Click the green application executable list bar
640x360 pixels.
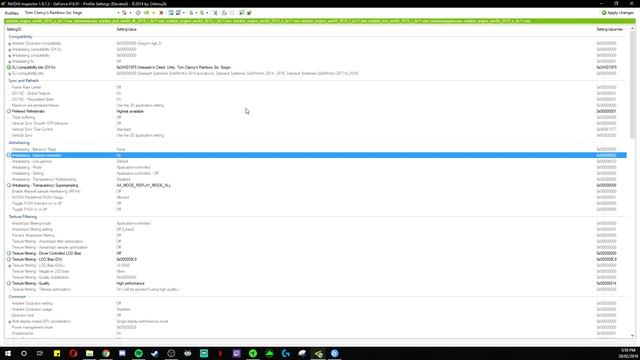(320, 21)
